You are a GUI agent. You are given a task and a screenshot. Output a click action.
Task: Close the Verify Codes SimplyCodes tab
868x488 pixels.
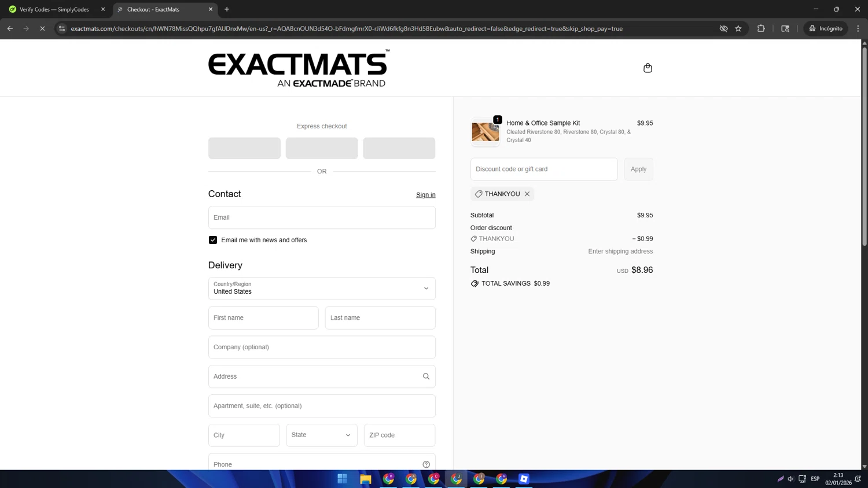103,9
